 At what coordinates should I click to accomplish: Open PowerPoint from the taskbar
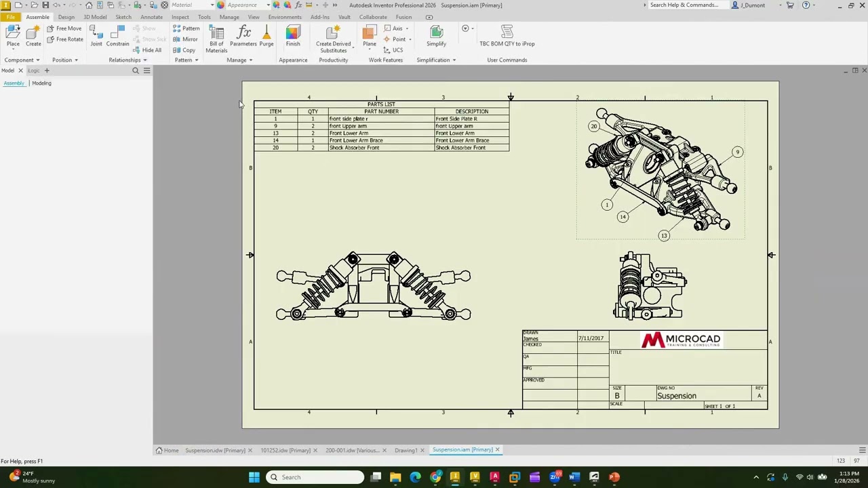[614, 477]
